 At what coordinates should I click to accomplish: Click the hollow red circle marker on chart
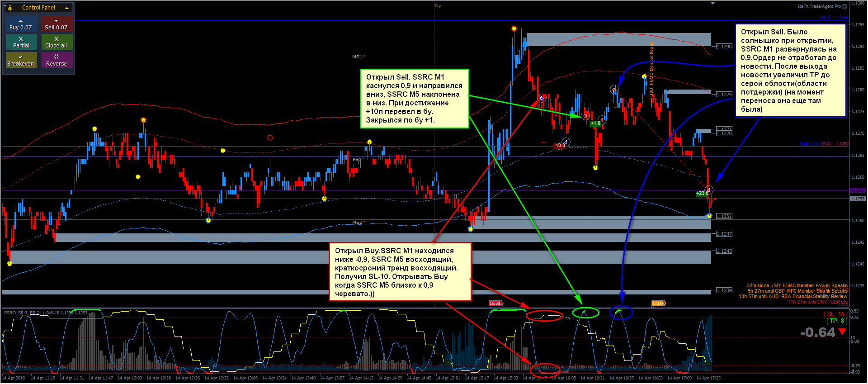coord(270,137)
